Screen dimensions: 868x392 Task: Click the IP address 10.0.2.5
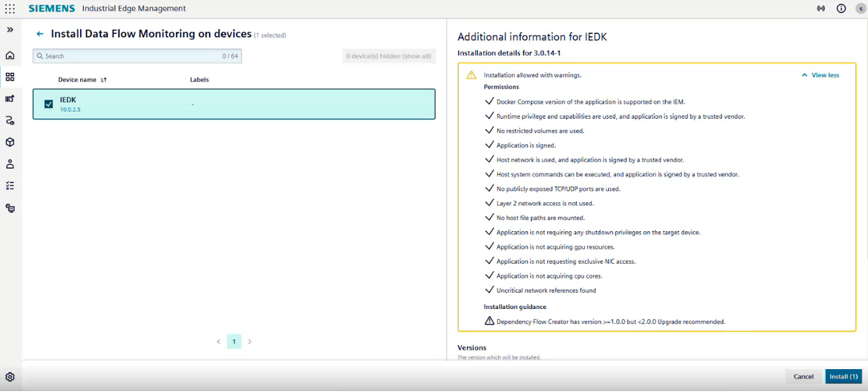coord(70,109)
